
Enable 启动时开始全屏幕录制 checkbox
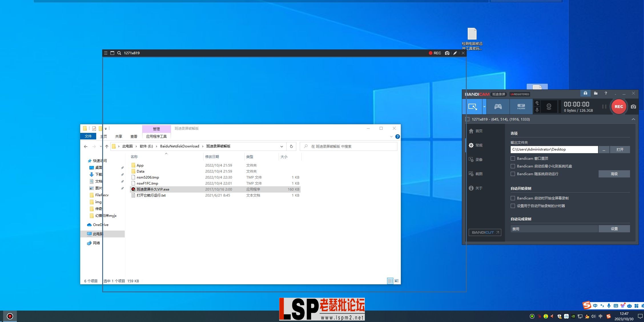(513, 198)
